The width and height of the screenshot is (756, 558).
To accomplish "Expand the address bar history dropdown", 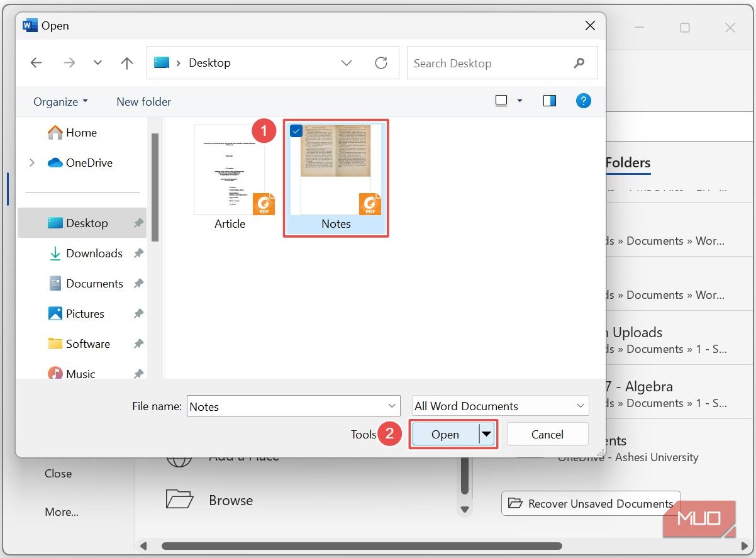I will point(347,63).
